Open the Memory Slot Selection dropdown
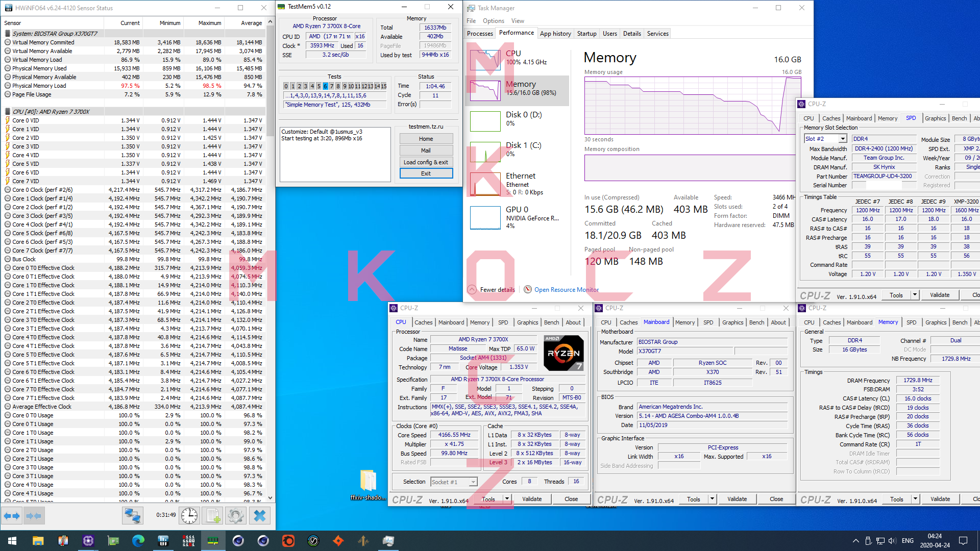The width and height of the screenshot is (980, 551). tap(843, 139)
